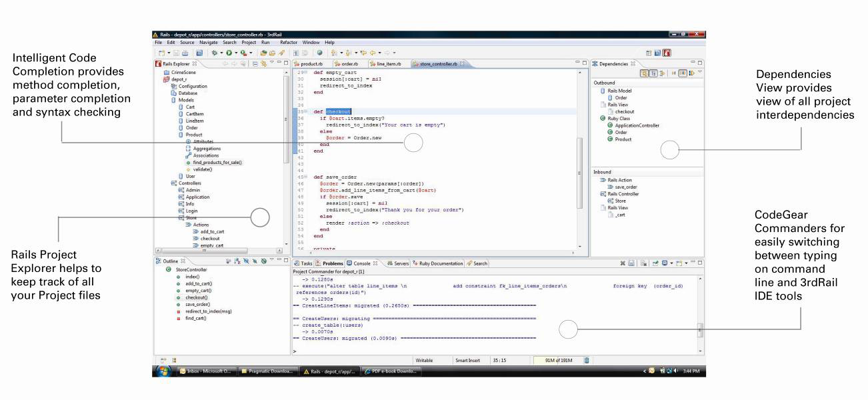Image resolution: width=868 pixels, height=400 pixels.
Task: Click the Last Edit Location toolbar icon
Action: 362,53
